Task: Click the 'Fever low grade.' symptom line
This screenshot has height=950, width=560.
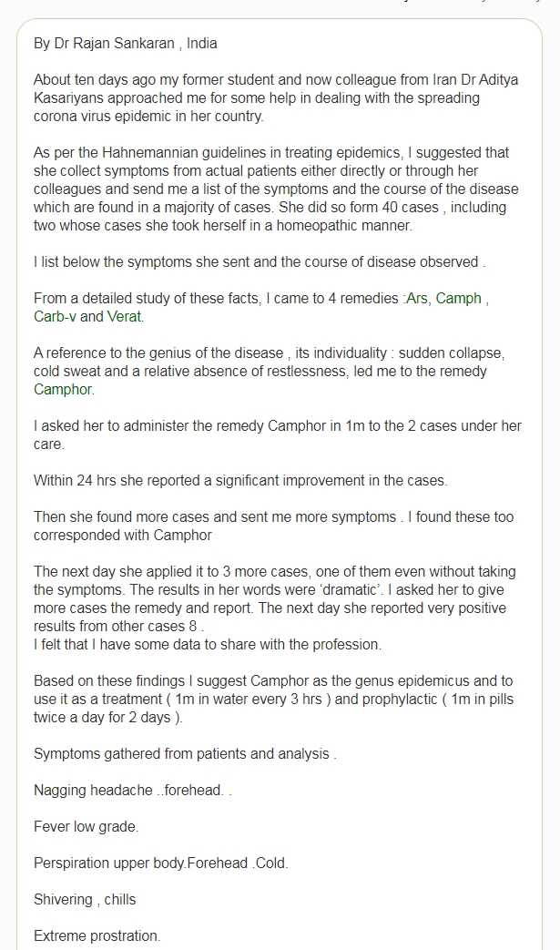Action: (86, 826)
